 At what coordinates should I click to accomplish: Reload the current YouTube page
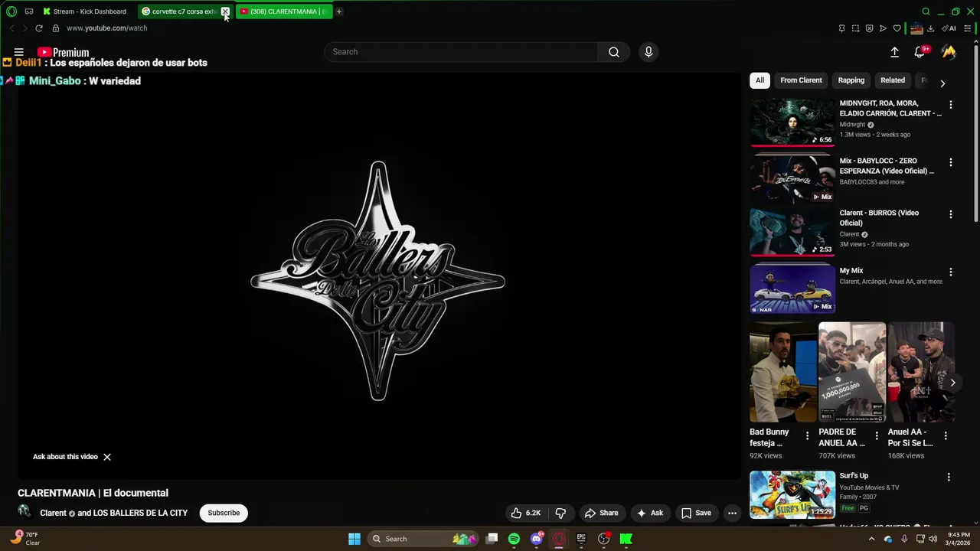point(39,28)
